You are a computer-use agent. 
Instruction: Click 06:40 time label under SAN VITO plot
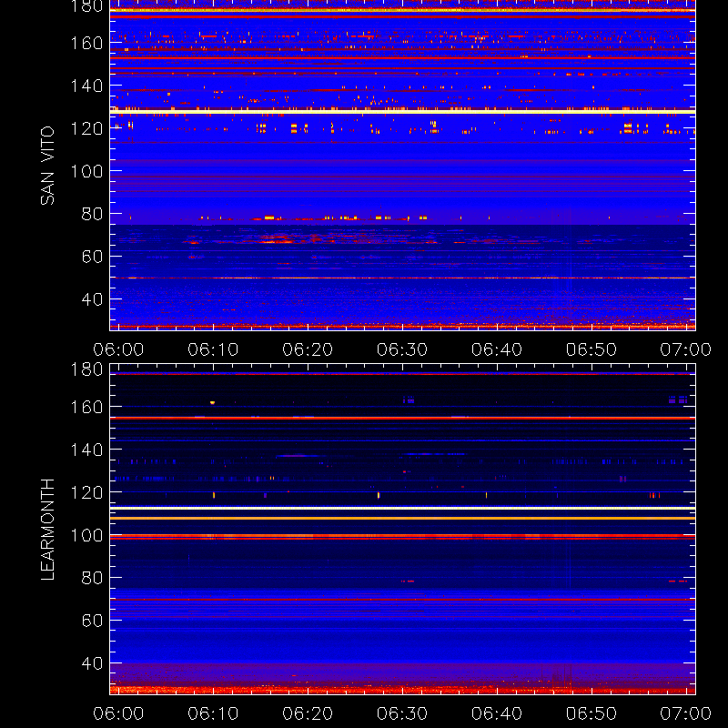click(497, 349)
